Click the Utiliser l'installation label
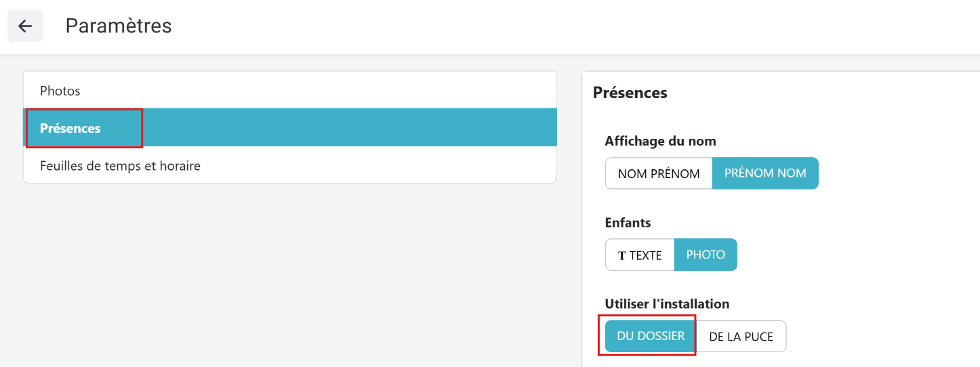This screenshot has width=980, height=367. [x=668, y=303]
